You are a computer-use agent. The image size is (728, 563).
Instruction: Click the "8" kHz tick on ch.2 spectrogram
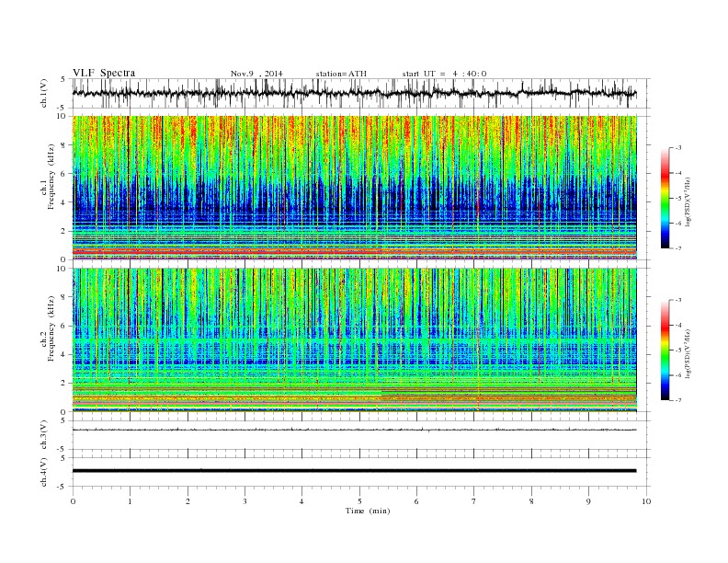(64, 297)
